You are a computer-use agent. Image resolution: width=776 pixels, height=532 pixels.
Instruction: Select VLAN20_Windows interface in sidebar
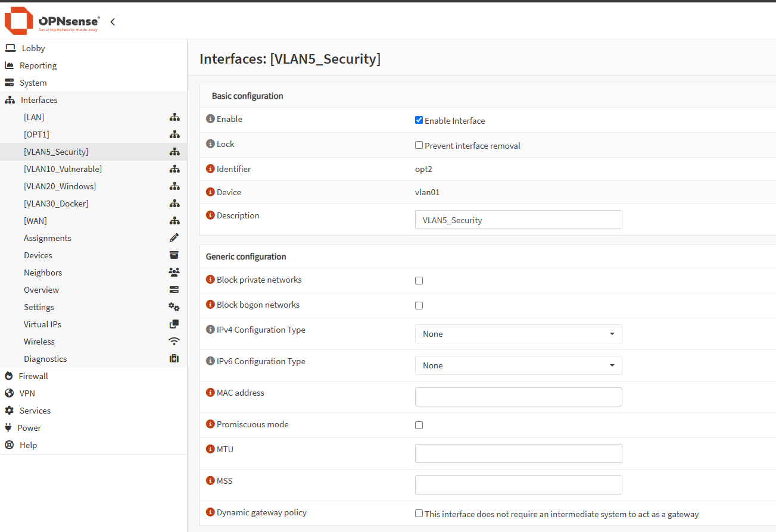pyautogui.click(x=60, y=186)
